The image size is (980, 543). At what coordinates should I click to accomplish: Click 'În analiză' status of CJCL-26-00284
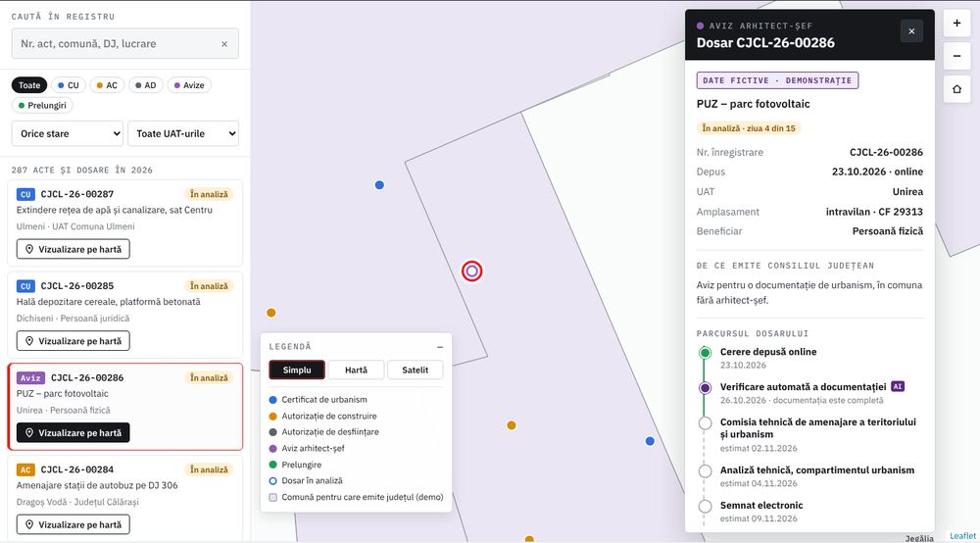coord(209,469)
